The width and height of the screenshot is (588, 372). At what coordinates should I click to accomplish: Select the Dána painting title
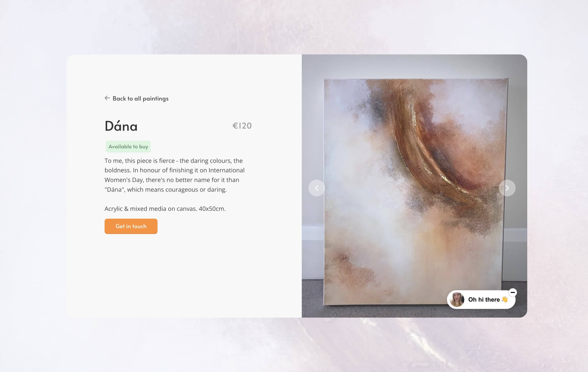point(121,126)
